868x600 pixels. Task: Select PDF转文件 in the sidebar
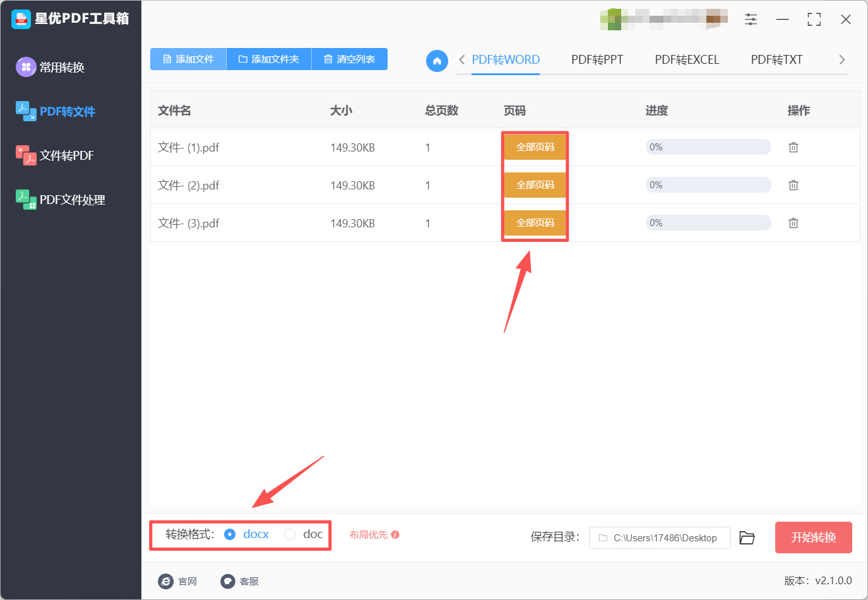click(x=56, y=111)
